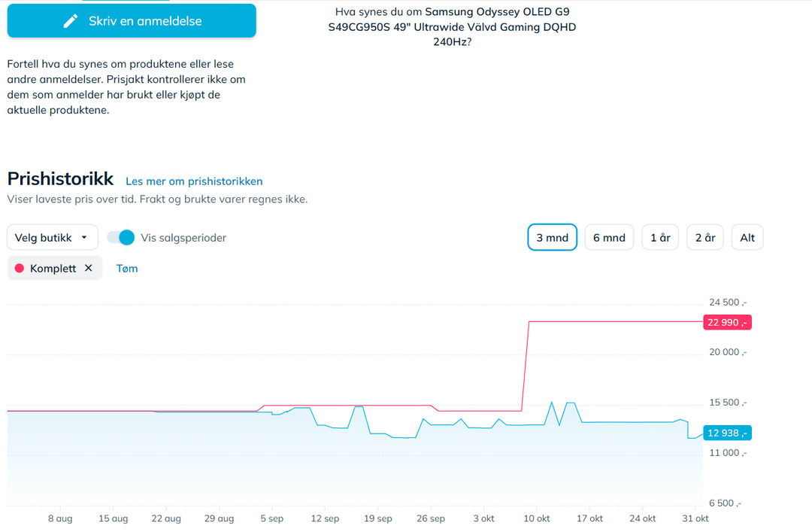Click the red Komplett color dot

click(x=20, y=268)
